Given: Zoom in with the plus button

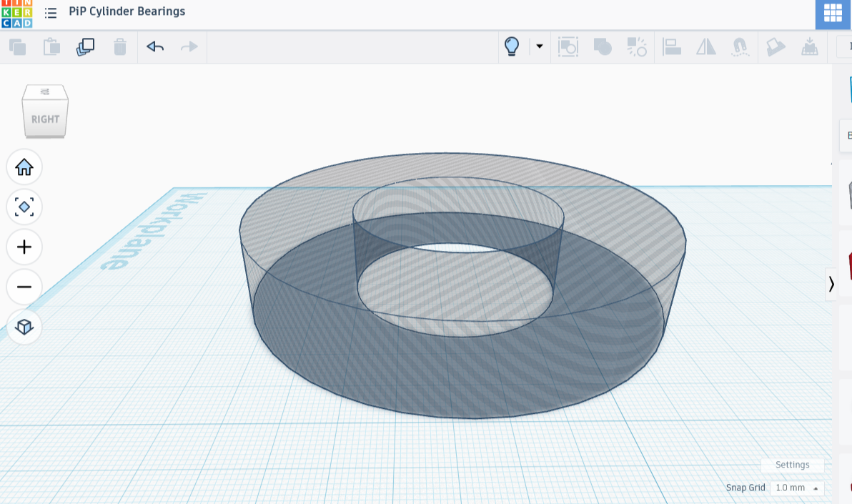Looking at the screenshot, I should (24, 247).
